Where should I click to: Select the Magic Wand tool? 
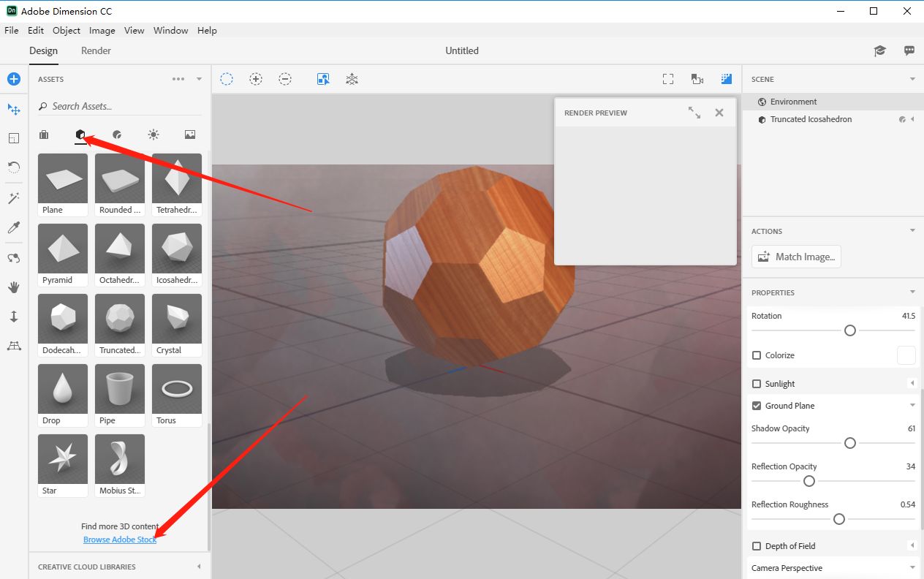(14, 198)
